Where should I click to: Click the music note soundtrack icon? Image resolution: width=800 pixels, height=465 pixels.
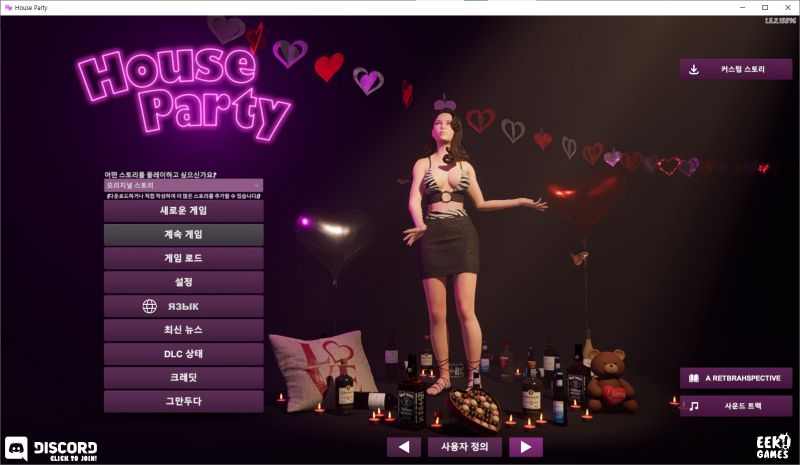point(694,406)
